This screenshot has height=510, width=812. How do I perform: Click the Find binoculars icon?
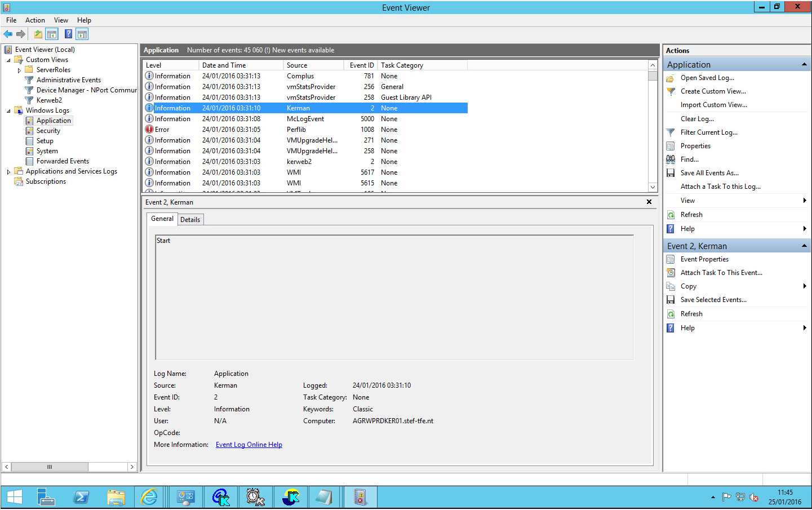671,159
